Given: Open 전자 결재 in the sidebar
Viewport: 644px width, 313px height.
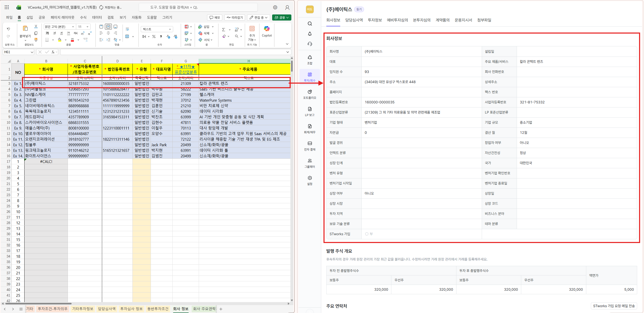Looking at the screenshot, I should (x=310, y=146).
